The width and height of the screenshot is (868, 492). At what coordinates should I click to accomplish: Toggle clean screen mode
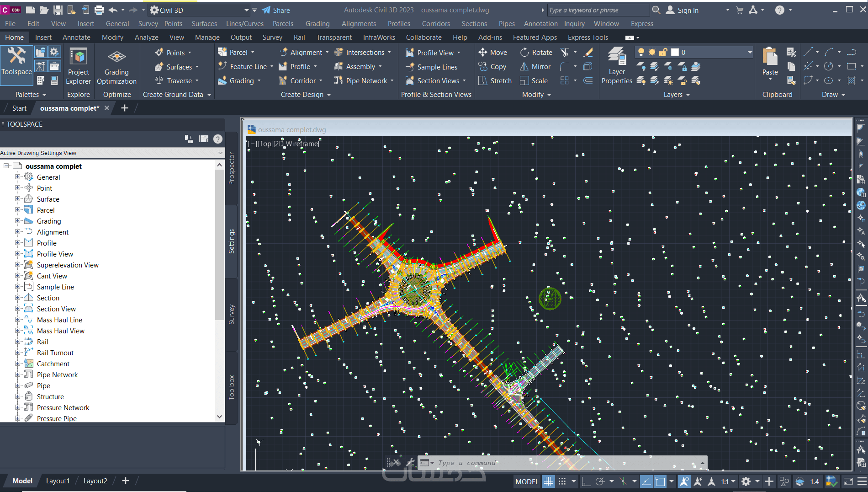point(848,481)
